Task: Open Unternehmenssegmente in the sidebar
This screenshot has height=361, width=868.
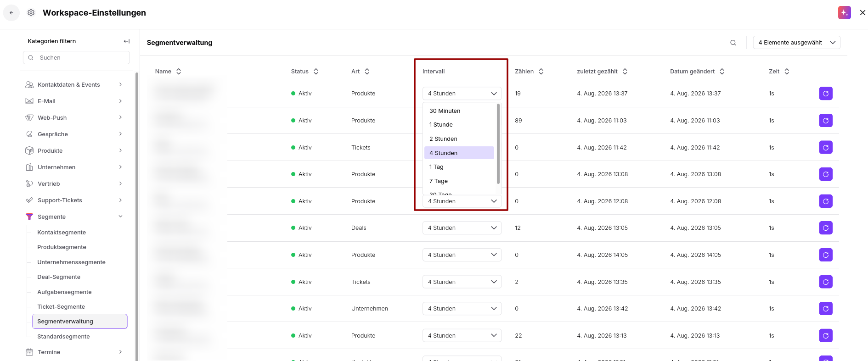Action: 71,262
